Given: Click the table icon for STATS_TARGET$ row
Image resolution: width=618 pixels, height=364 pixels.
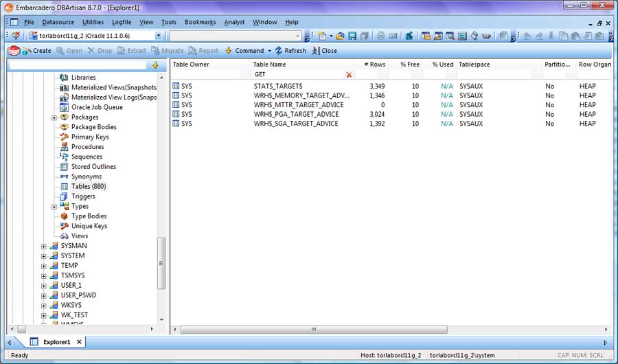Looking at the screenshot, I should [176, 86].
